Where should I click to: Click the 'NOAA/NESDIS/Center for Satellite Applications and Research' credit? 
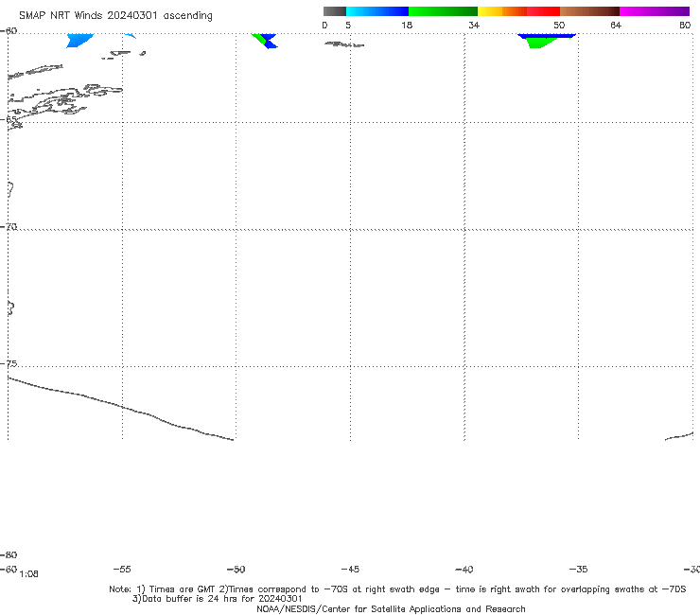click(391, 608)
